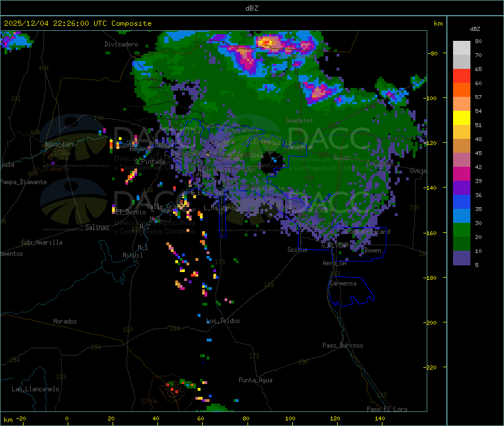Click the Agua_Toro location label
Viewport: 504px width, 426px height.
60,144
